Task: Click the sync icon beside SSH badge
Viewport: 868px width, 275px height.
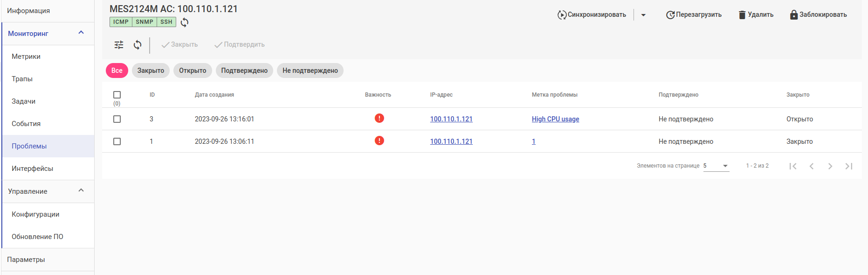Action: [x=185, y=22]
